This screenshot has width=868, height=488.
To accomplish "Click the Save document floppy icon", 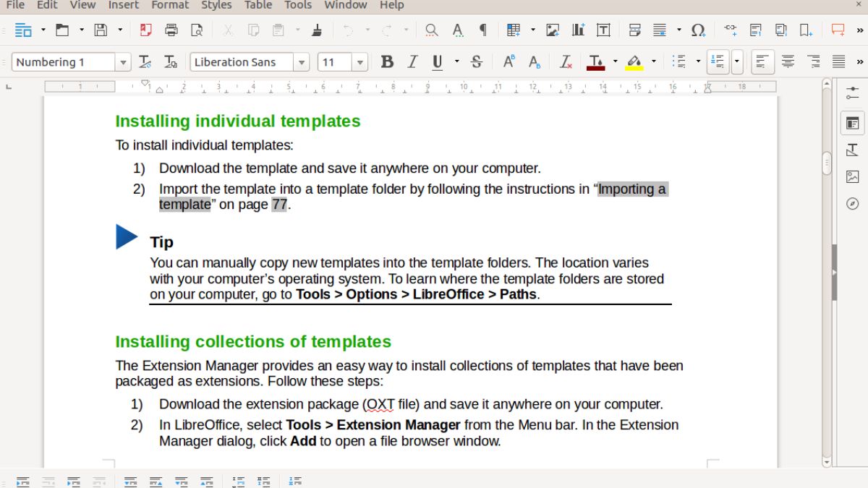I will (101, 30).
